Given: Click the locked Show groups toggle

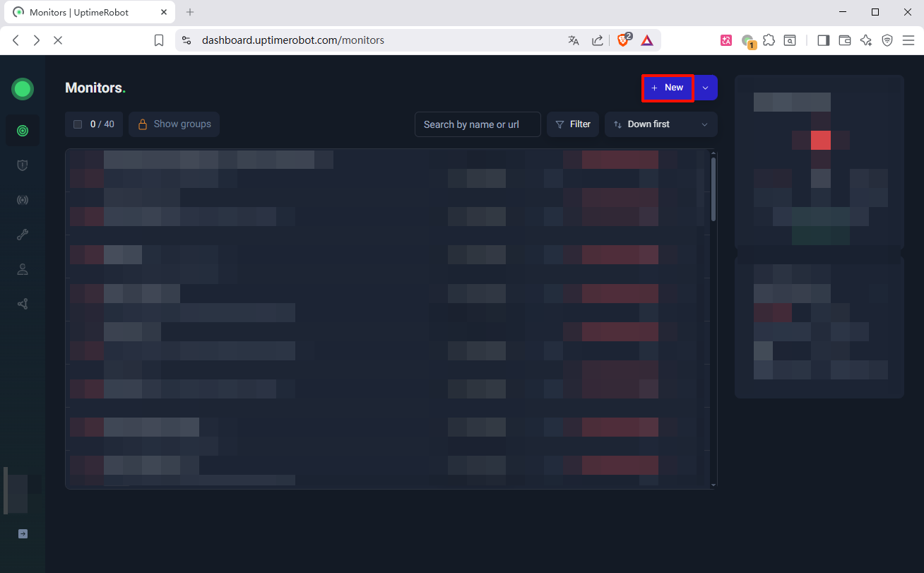Looking at the screenshot, I should [174, 124].
